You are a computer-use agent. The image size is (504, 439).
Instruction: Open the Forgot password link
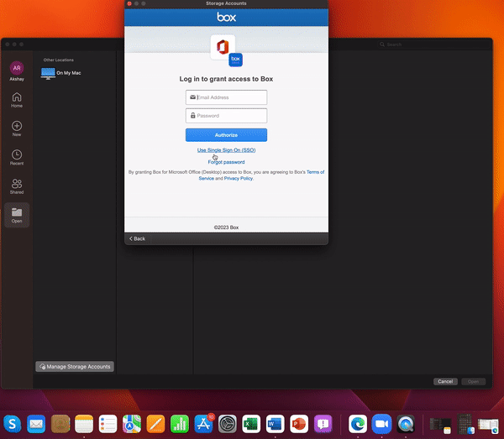pos(226,162)
